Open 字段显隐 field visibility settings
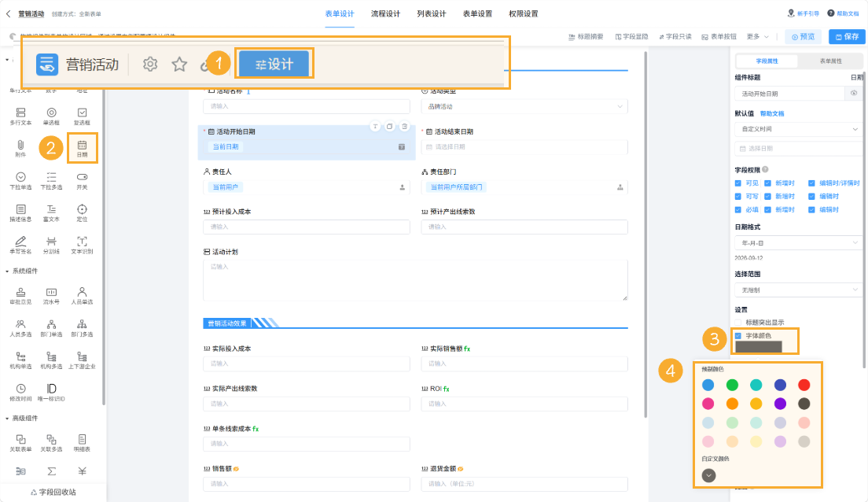Image resolution: width=868 pixels, height=502 pixels. pos(631,36)
